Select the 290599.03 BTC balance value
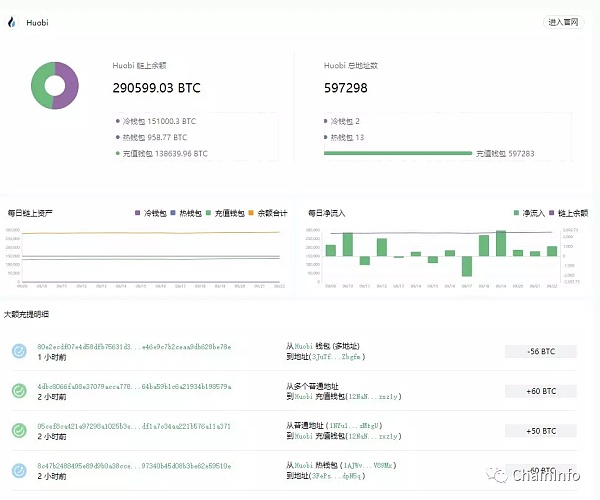 coord(157,88)
